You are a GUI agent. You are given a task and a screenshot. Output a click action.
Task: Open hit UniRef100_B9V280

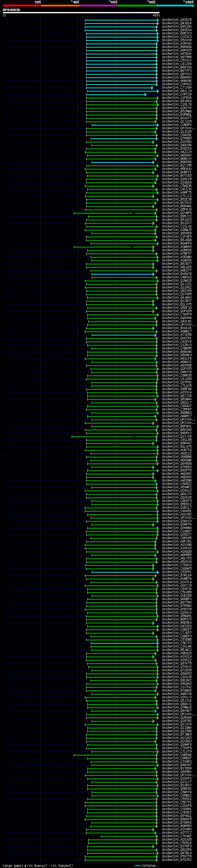point(177,26)
